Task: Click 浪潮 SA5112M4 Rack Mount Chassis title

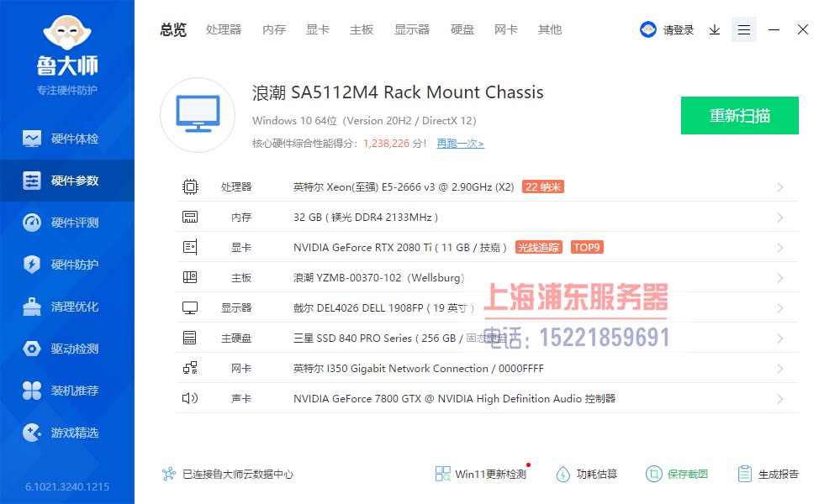Action: (398, 92)
